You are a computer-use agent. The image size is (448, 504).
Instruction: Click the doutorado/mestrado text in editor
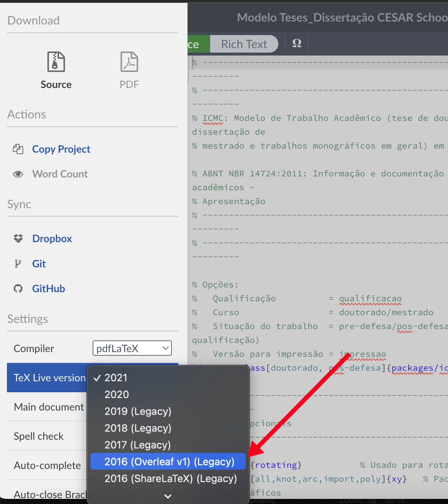tap(386, 312)
